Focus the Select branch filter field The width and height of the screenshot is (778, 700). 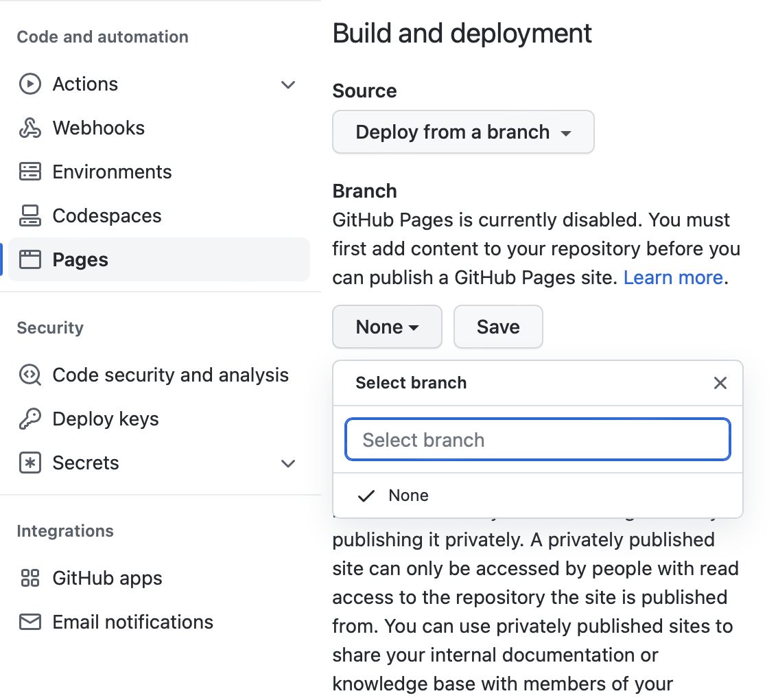538,439
